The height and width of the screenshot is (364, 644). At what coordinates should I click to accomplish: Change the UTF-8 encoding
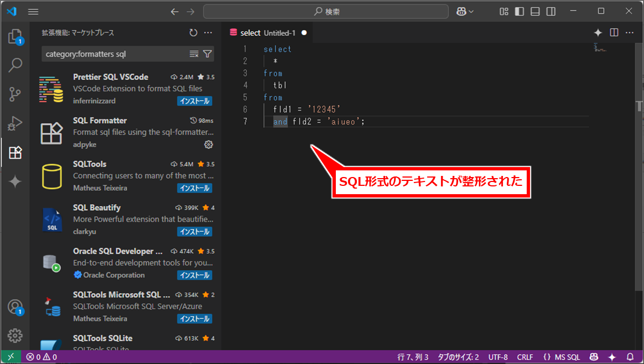pos(498,357)
